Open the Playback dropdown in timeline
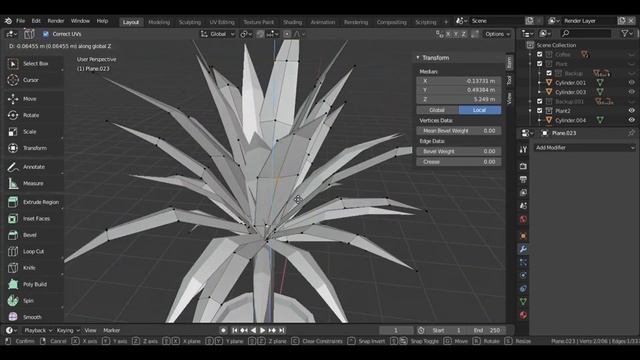The image size is (640, 360). point(38,330)
